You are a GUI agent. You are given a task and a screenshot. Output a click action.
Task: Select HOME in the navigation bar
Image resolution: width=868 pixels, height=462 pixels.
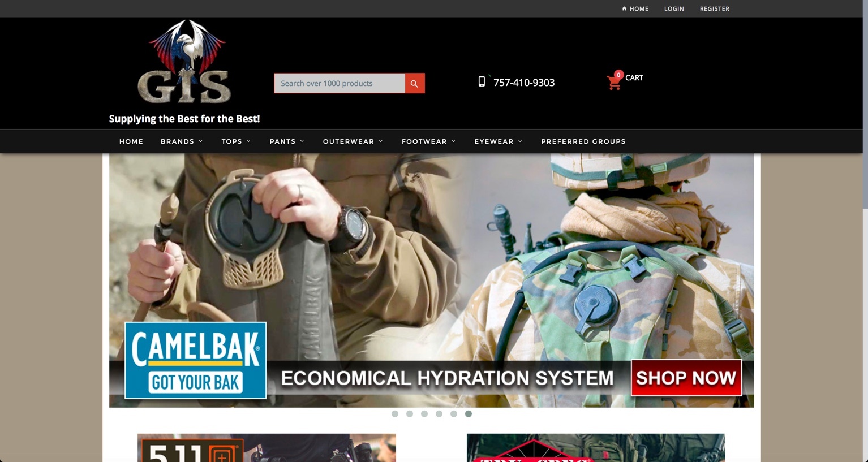click(131, 141)
